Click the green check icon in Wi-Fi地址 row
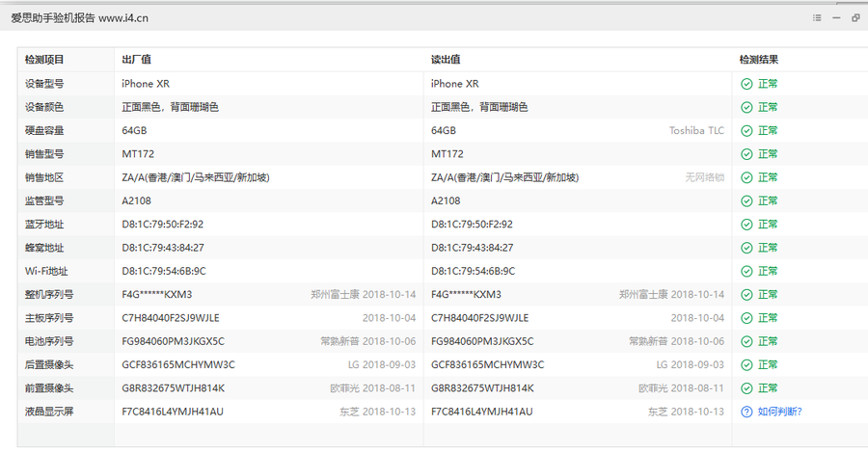Viewport: 868px width, 453px height. pyautogui.click(x=746, y=271)
